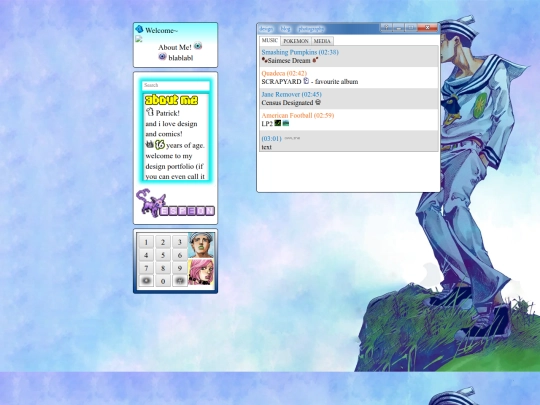Click the 'Welcome~' title text

coord(162,30)
